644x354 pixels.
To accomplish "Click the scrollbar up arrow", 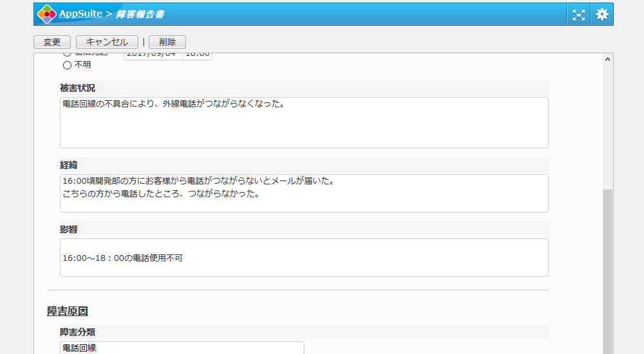I will click(x=608, y=59).
